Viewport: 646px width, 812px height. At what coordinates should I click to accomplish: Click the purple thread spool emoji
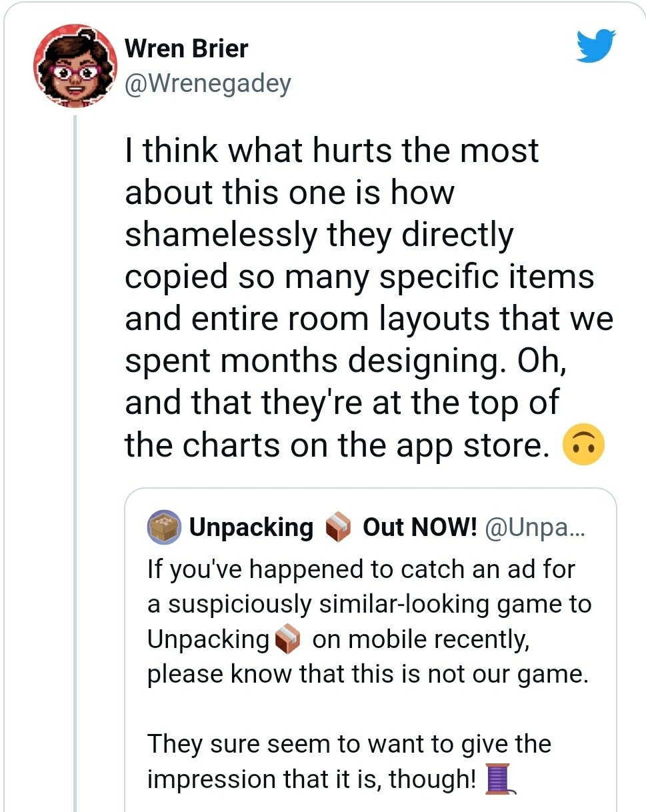[498, 779]
